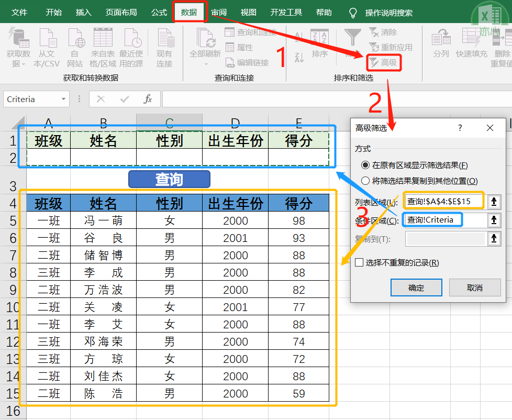
Task: Click 编辑链接 (Edit Links)
Action: coord(247,62)
